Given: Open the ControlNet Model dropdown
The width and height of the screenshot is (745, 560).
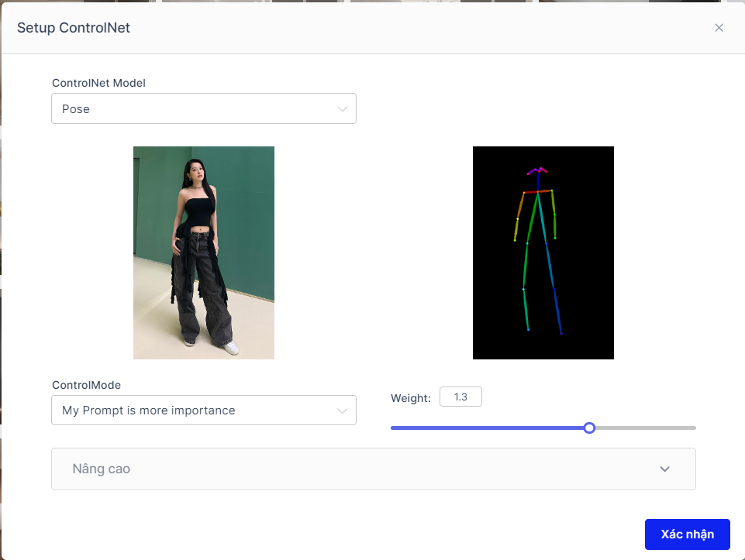Looking at the screenshot, I should 203,108.
